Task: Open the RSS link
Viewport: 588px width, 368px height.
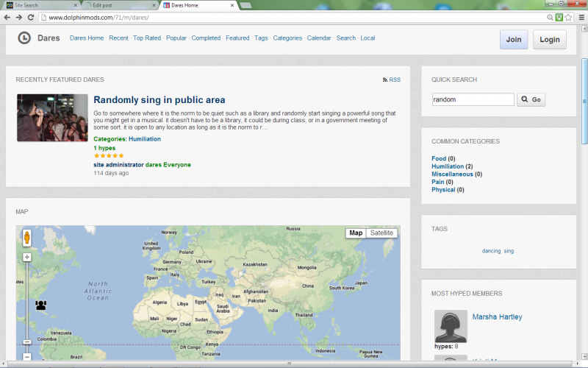Action: point(395,79)
